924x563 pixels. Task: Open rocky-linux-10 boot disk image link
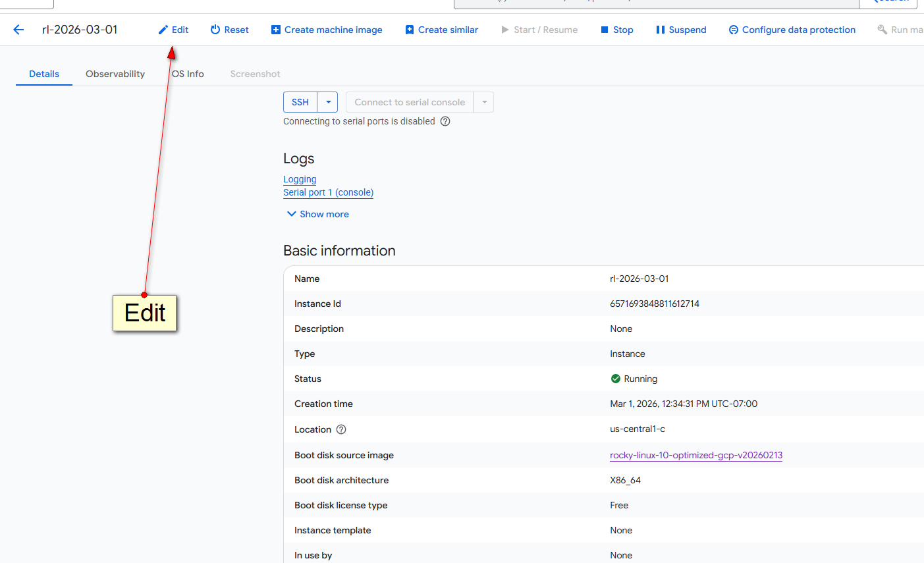pos(695,455)
